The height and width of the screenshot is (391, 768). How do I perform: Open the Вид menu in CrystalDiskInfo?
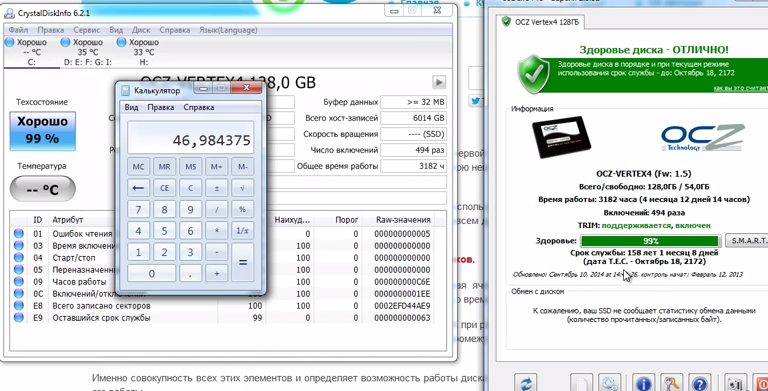point(116,30)
